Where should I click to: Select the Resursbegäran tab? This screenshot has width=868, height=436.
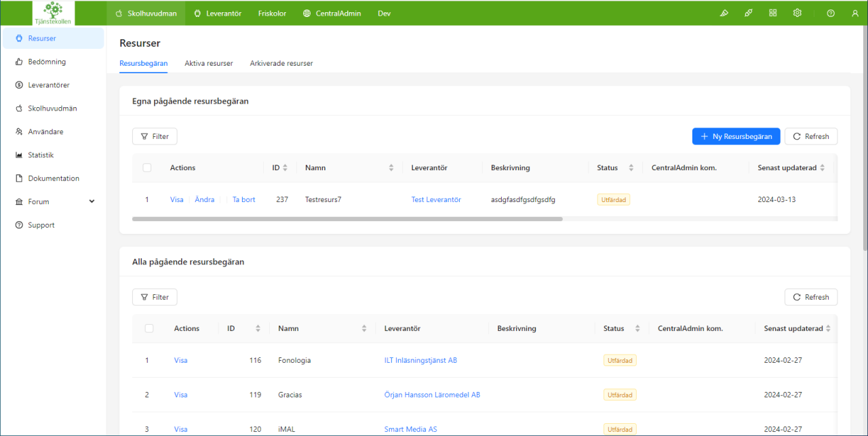[144, 63]
